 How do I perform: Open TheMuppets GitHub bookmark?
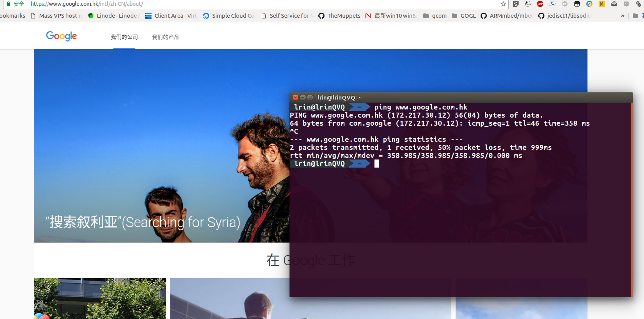click(339, 16)
